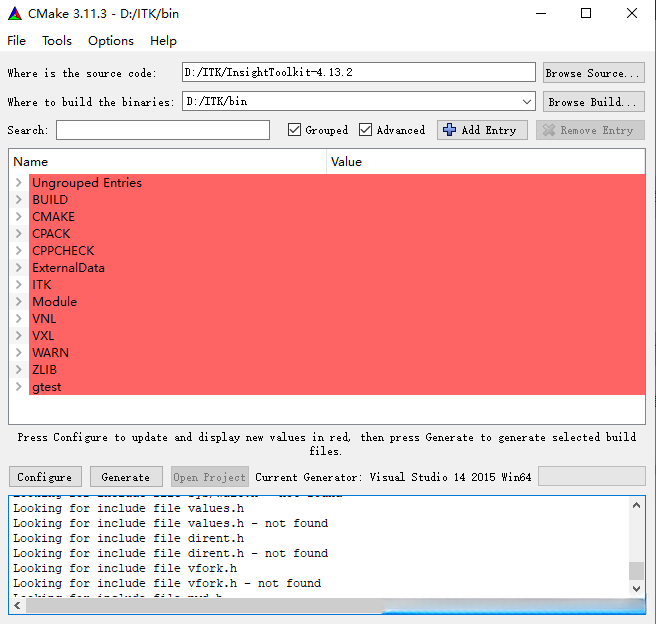Click the Browse Build button
The height and width of the screenshot is (624, 656).
[593, 102]
